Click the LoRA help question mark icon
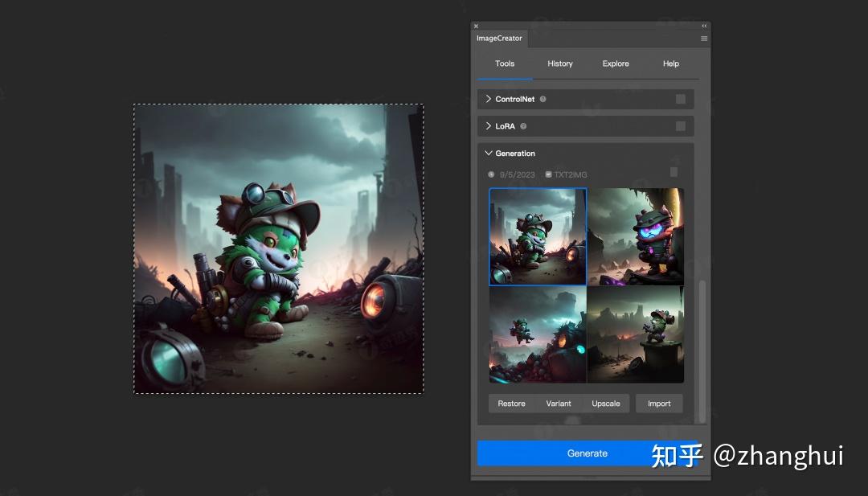This screenshot has height=496, width=868. point(523,125)
